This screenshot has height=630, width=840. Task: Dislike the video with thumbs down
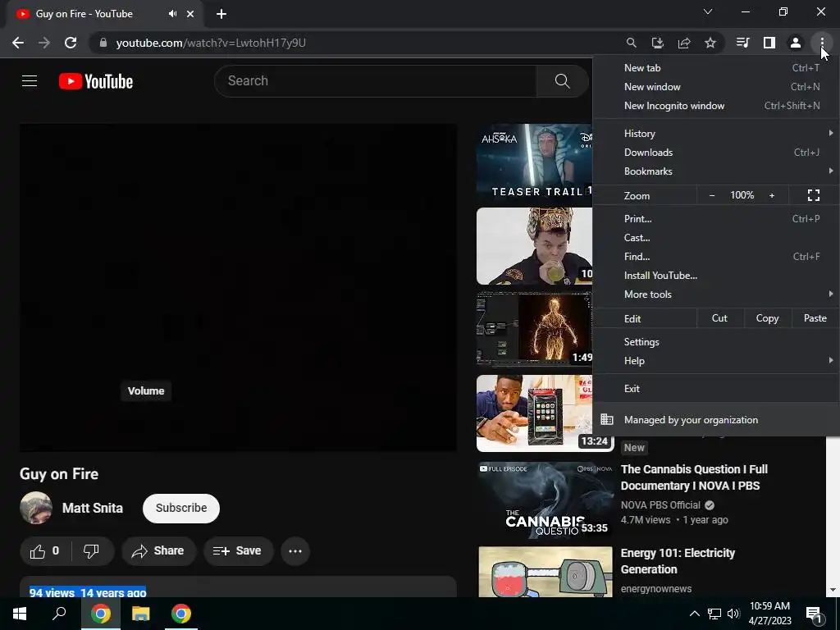point(92,550)
